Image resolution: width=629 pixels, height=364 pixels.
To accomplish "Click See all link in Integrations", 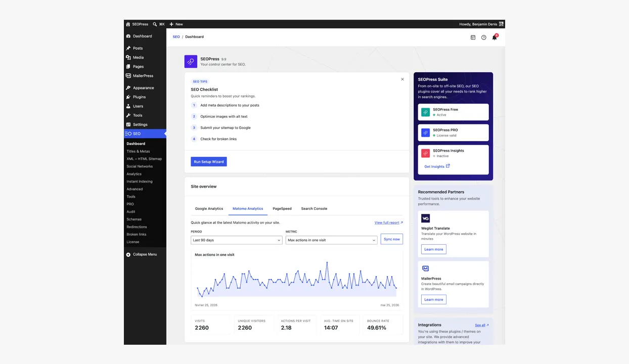I will tap(482, 325).
